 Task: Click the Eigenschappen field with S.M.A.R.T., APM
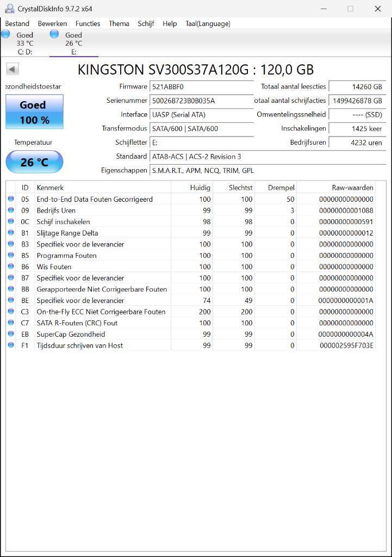[x=267, y=170]
